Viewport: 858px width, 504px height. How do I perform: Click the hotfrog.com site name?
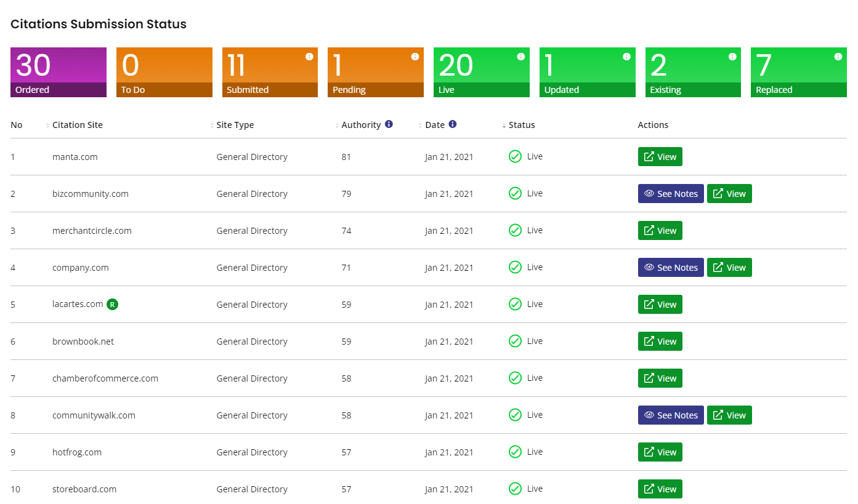77,452
